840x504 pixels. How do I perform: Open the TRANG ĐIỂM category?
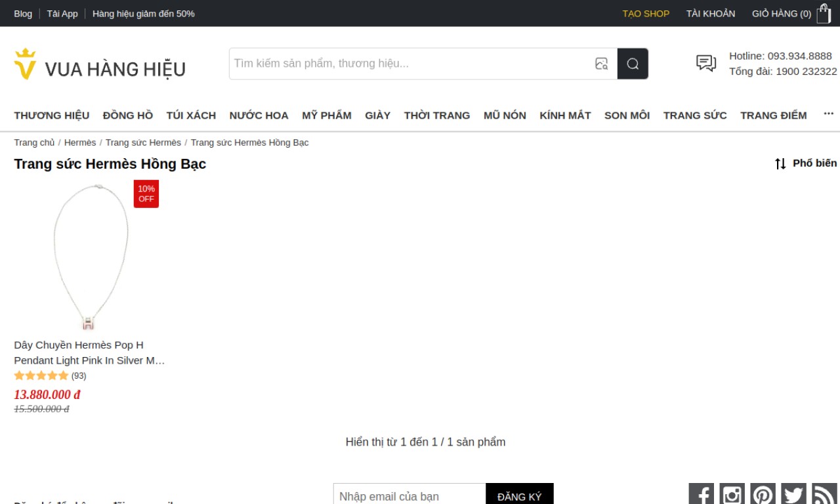click(774, 115)
